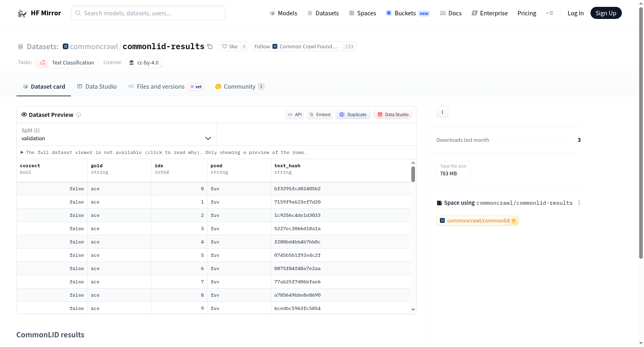This screenshot has width=644, height=347.
Task: Click the like count 0
Action: pyautogui.click(x=244, y=46)
